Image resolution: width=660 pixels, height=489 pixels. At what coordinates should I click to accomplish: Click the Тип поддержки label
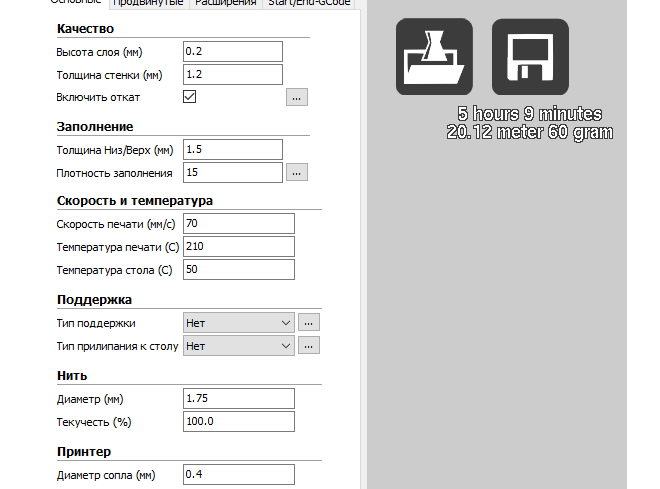[96, 323]
